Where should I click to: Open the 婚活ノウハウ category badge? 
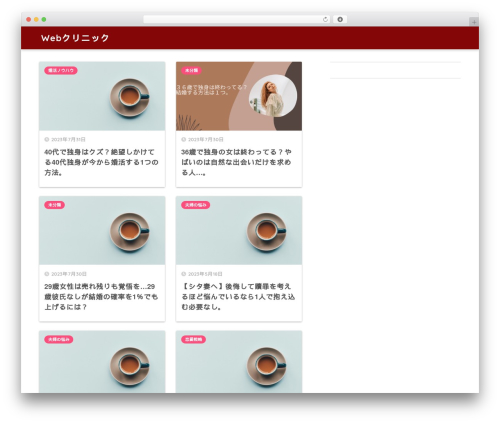(x=61, y=70)
